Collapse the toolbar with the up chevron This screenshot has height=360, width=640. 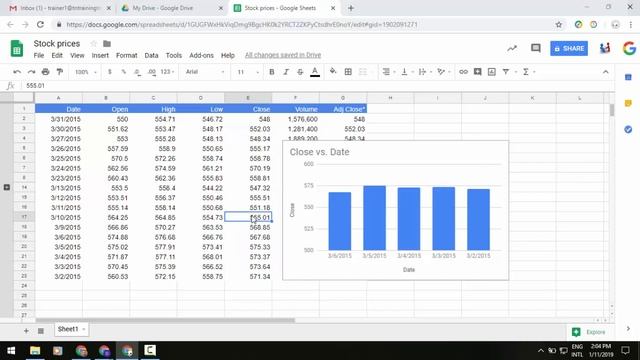point(605,72)
